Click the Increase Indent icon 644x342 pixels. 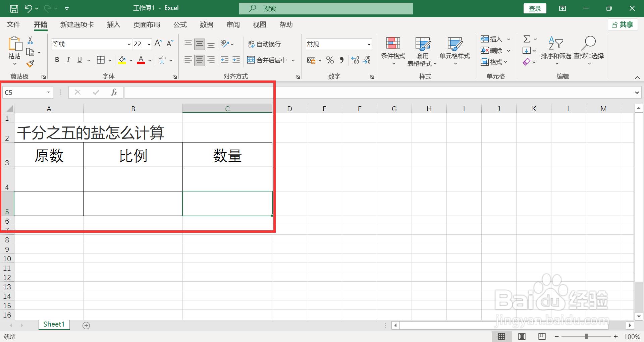pyautogui.click(x=236, y=60)
